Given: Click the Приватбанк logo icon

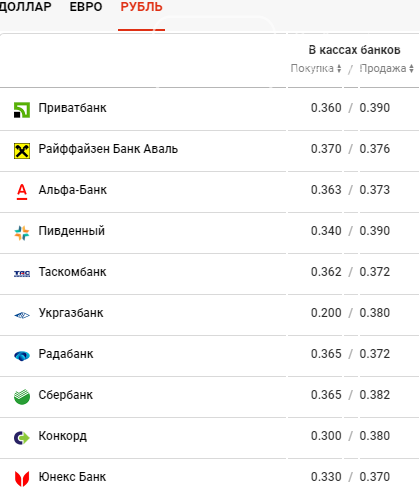Looking at the screenshot, I should [22, 110].
